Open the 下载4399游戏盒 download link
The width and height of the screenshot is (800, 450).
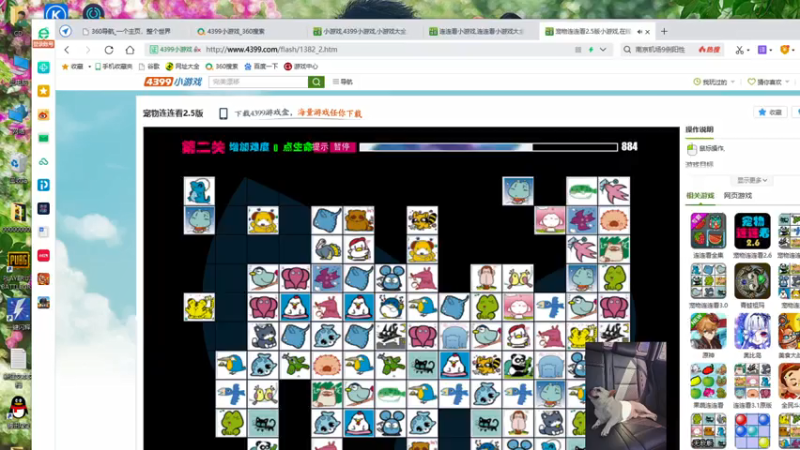[x=298, y=113]
